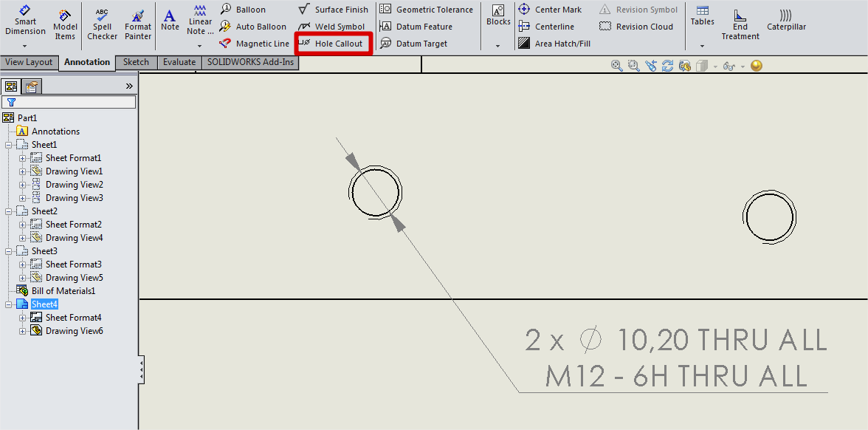Viewport: 868px width, 430px height.
Task: Select Bill of Materials1 in tree
Action: pos(63,291)
